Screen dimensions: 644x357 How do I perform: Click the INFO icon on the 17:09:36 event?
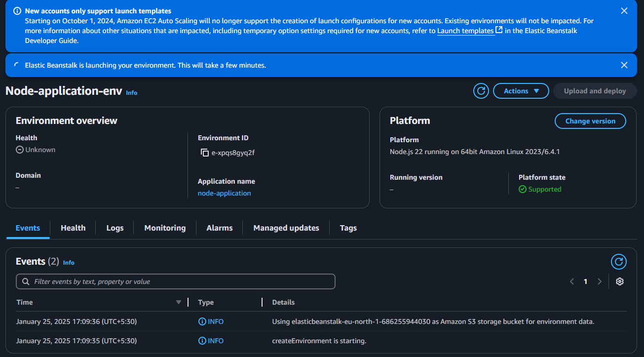click(202, 321)
